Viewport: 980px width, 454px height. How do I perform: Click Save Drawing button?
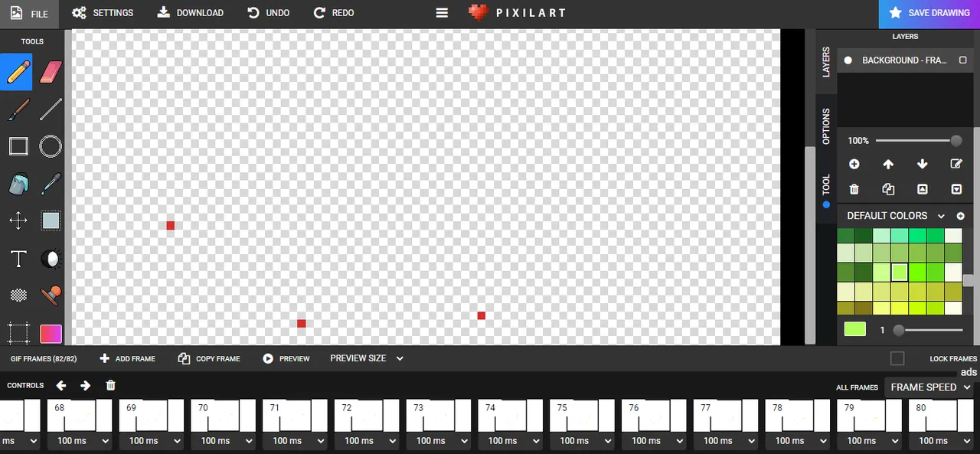(929, 14)
